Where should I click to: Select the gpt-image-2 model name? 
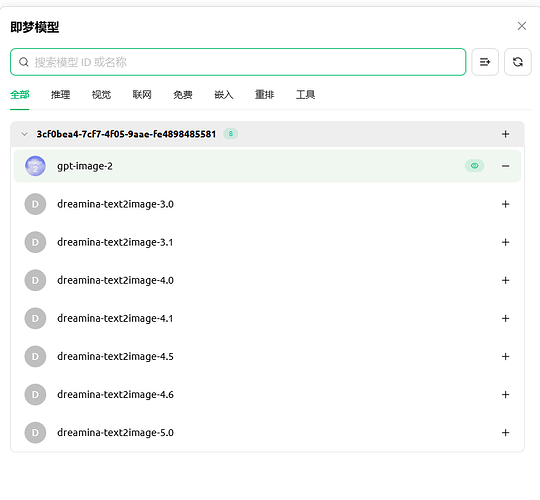pos(85,166)
